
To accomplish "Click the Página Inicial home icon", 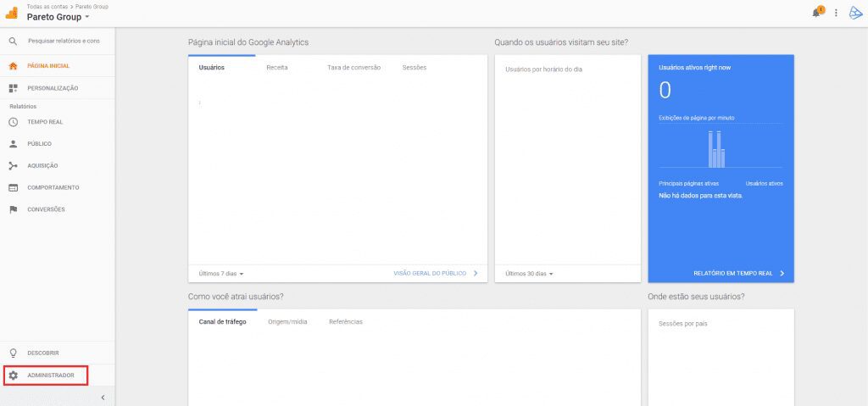I will [x=13, y=66].
